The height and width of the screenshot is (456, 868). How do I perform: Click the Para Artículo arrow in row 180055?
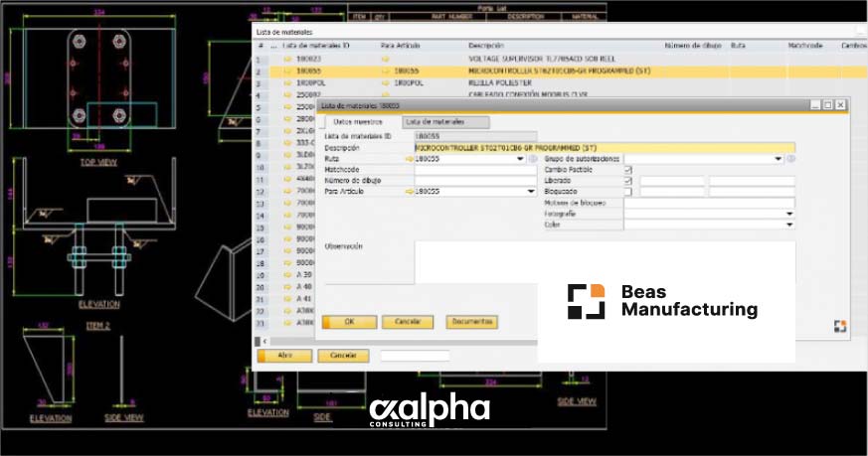click(386, 73)
